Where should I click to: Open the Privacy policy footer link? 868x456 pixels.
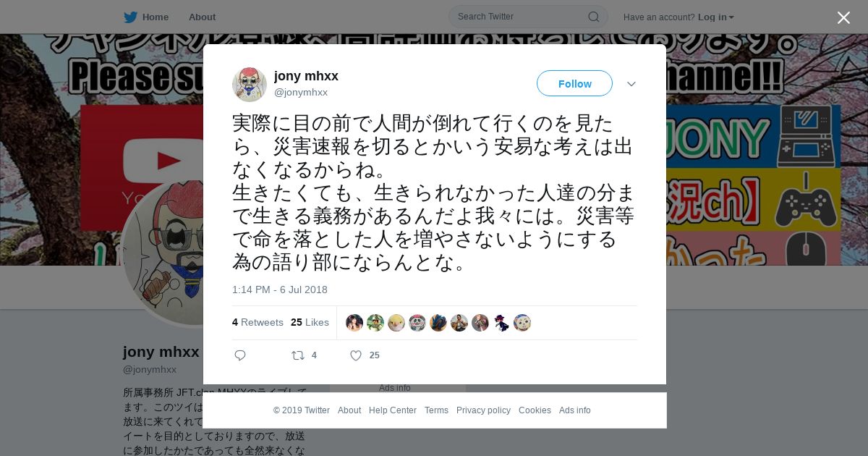point(483,410)
